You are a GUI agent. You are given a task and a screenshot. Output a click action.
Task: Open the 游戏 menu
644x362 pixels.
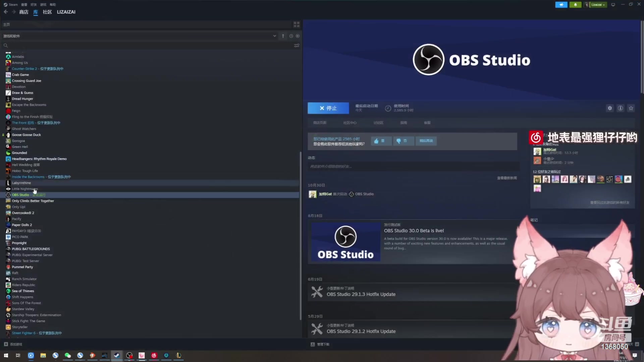click(43, 5)
